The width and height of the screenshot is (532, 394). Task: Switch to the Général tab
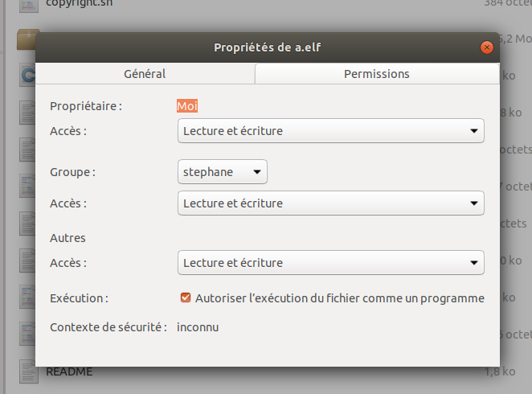(145, 74)
